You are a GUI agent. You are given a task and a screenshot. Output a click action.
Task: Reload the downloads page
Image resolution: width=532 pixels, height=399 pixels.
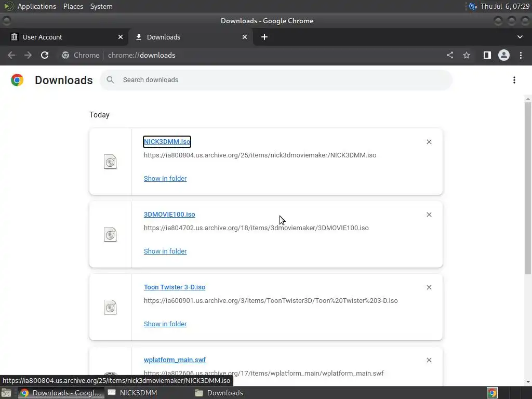45,55
